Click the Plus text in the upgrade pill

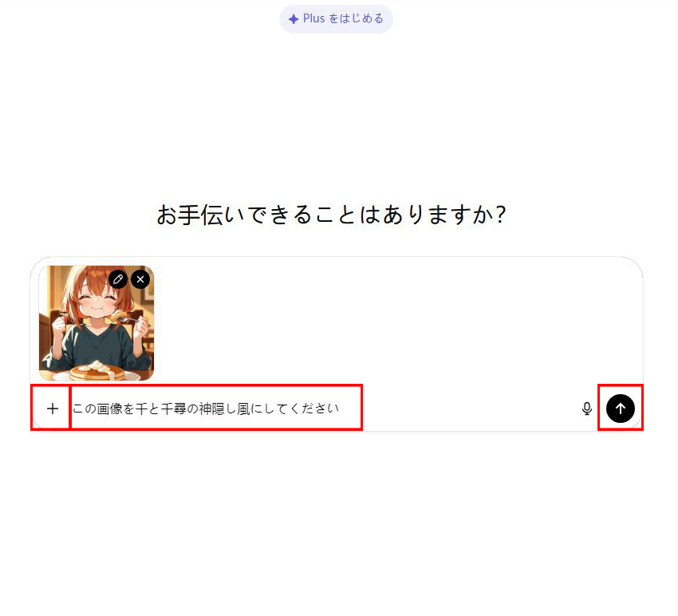coord(314,18)
